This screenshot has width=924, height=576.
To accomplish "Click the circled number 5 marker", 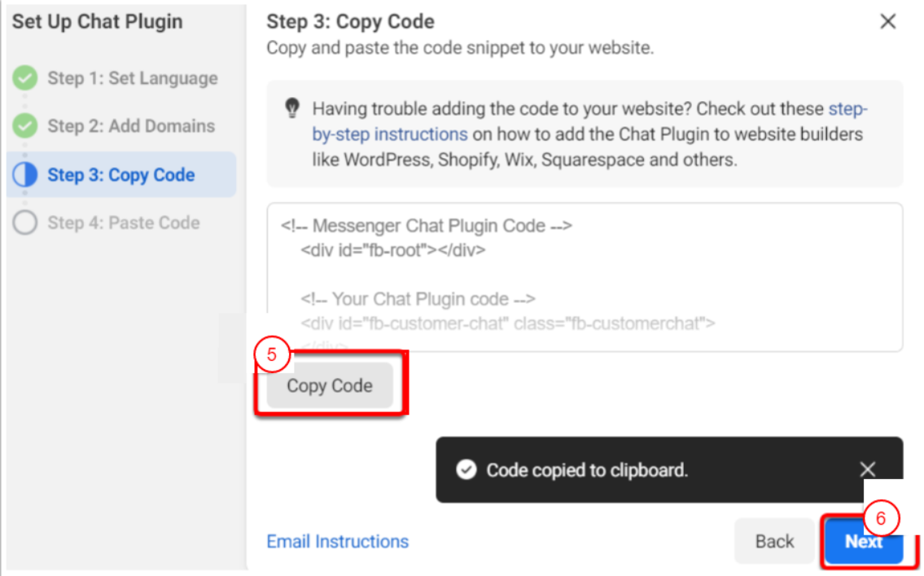I will [272, 355].
